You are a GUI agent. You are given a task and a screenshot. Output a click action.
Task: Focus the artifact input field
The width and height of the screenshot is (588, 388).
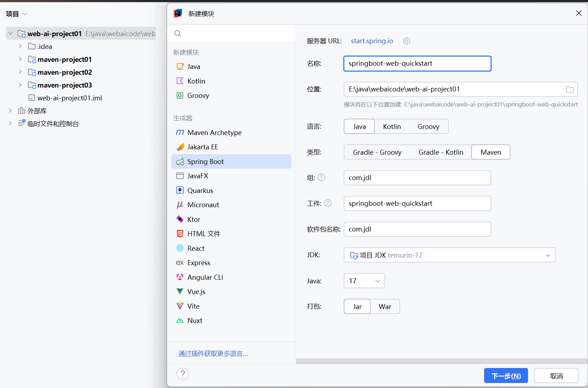(417, 203)
